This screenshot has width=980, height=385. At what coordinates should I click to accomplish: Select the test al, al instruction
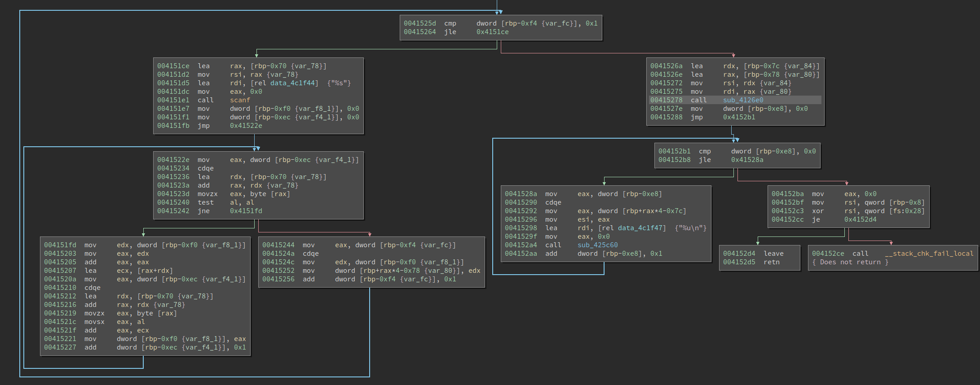tap(205, 202)
